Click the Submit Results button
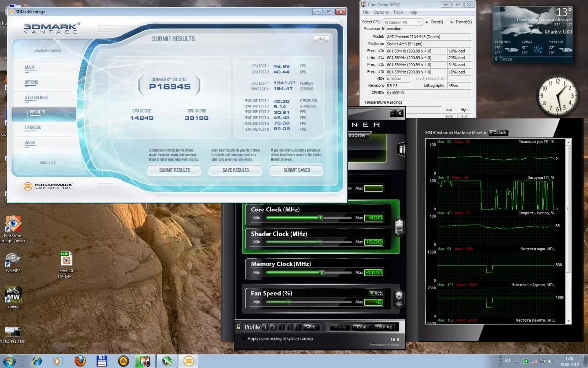 [174, 170]
